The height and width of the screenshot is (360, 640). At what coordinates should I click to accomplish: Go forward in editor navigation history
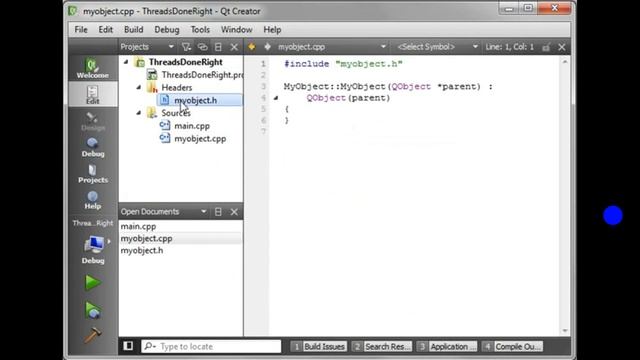[267, 47]
